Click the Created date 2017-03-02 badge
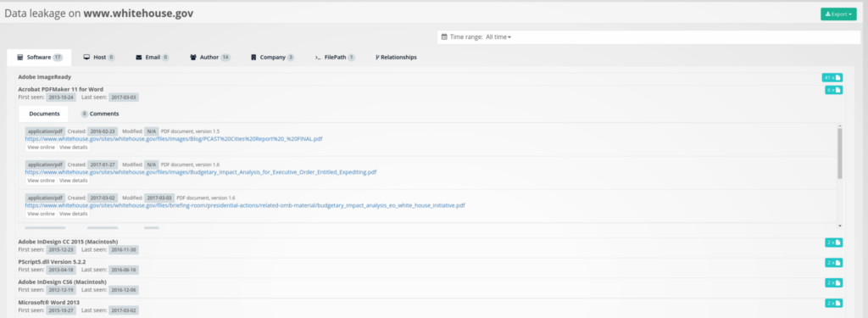This screenshot has width=868, height=318. (103, 198)
